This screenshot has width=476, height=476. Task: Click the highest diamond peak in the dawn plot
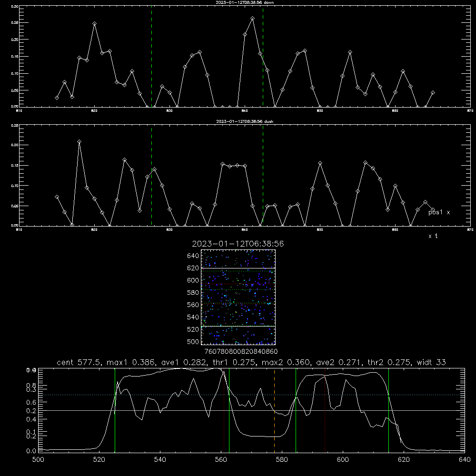tap(253, 19)
